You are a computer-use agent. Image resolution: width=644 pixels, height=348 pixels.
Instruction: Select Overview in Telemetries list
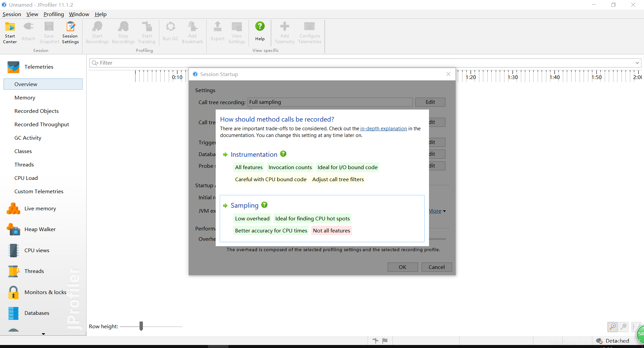(43, 84)
